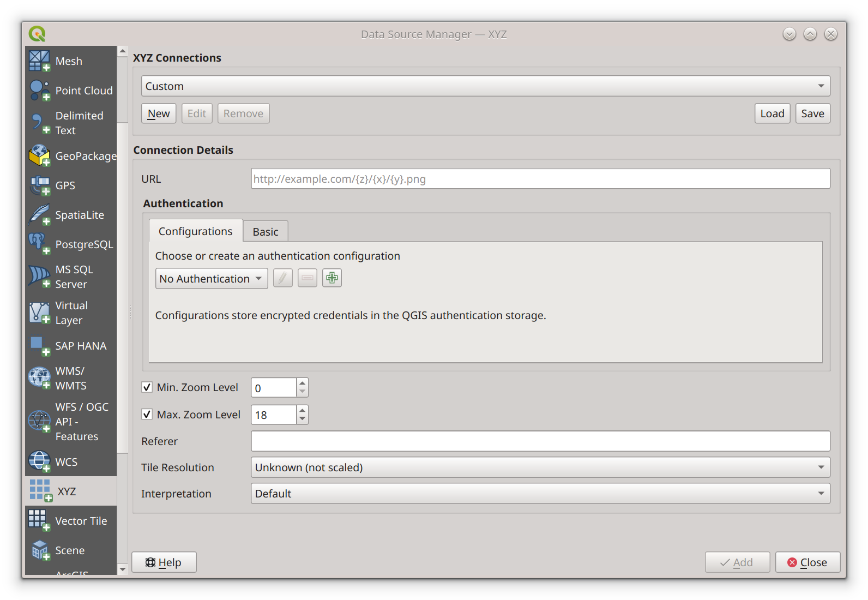
Task: Select the WFS / OGC API icon
Action: pos(39,422)
